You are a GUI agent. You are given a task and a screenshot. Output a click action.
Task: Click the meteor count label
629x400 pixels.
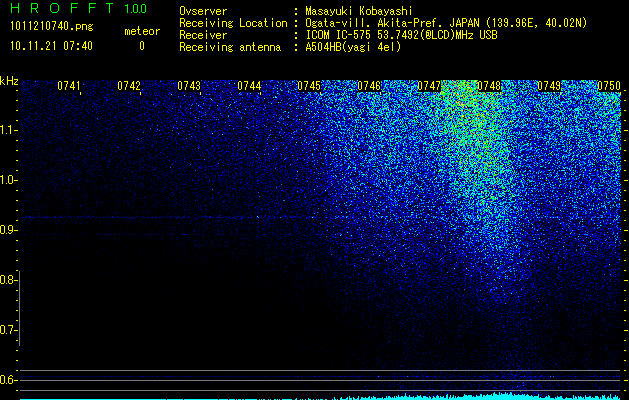(142, 31)
